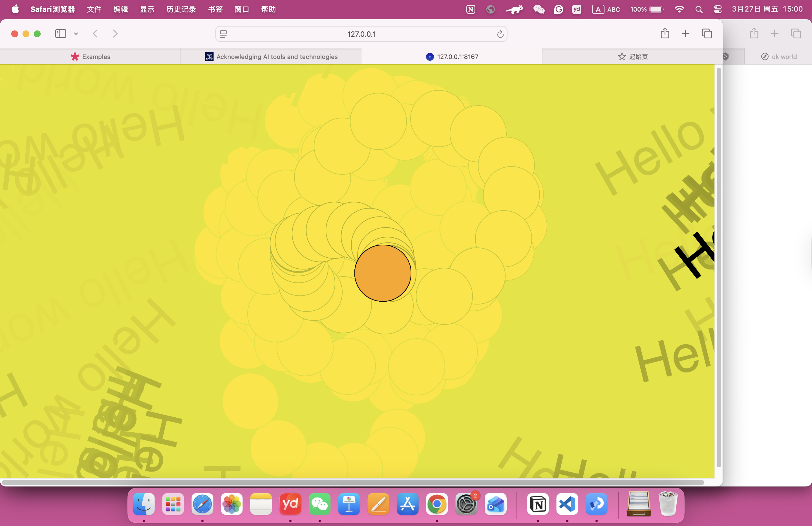
Task: Click the battery 100% status
Action: click(646, 9)
